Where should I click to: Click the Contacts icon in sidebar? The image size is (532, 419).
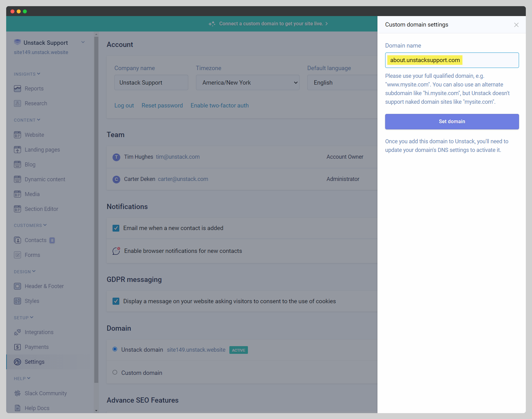point(17,240)
